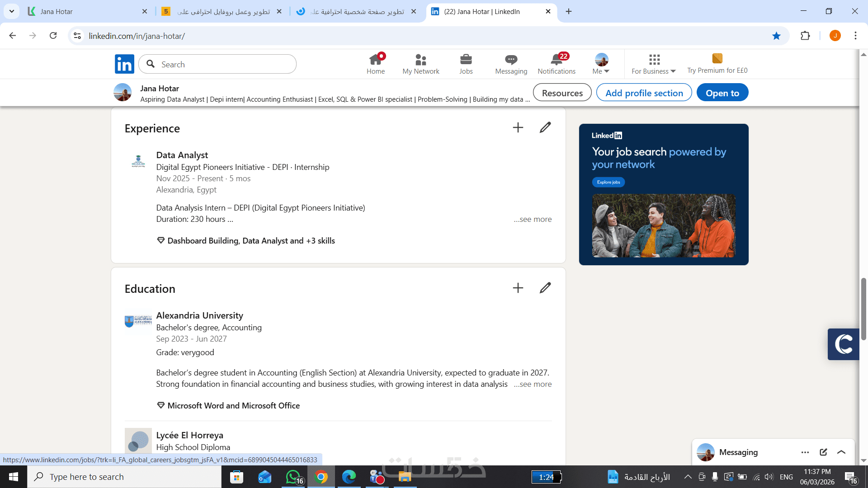The image size is (868, 488).
Task: Click the pencil icon to edit Experience
Action: point(545,127)
